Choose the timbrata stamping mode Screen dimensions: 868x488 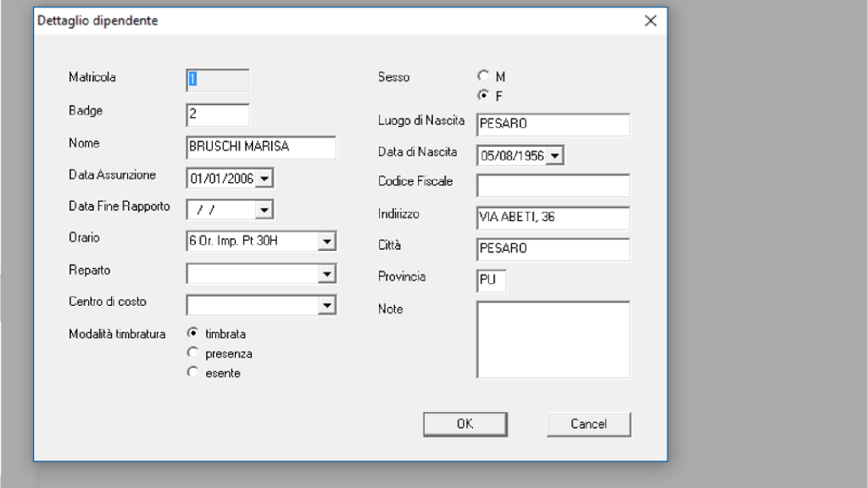click(192, 333)
